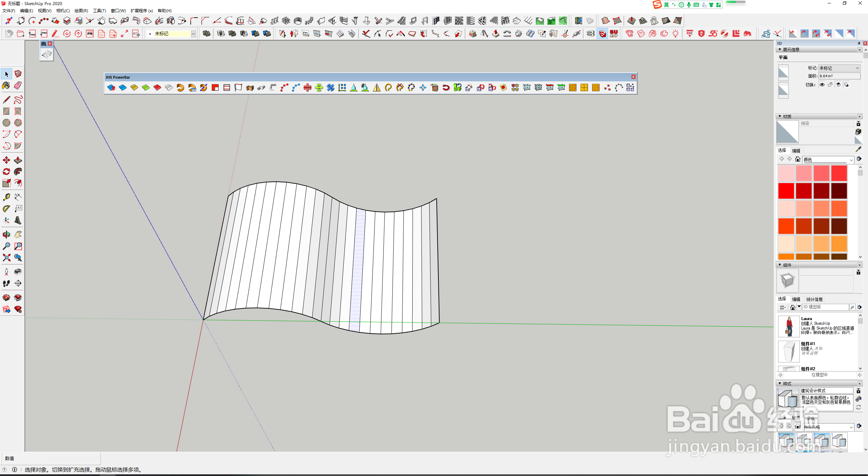Click first blue icon in JHS PowerBar

click(x=111, y=88)
